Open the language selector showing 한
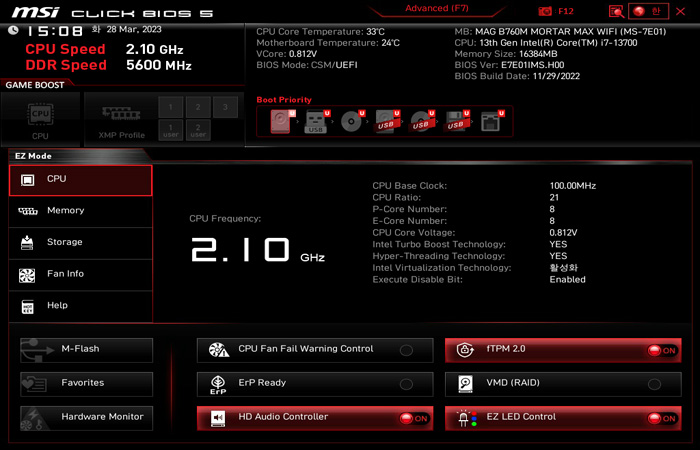 click(648, 11)
